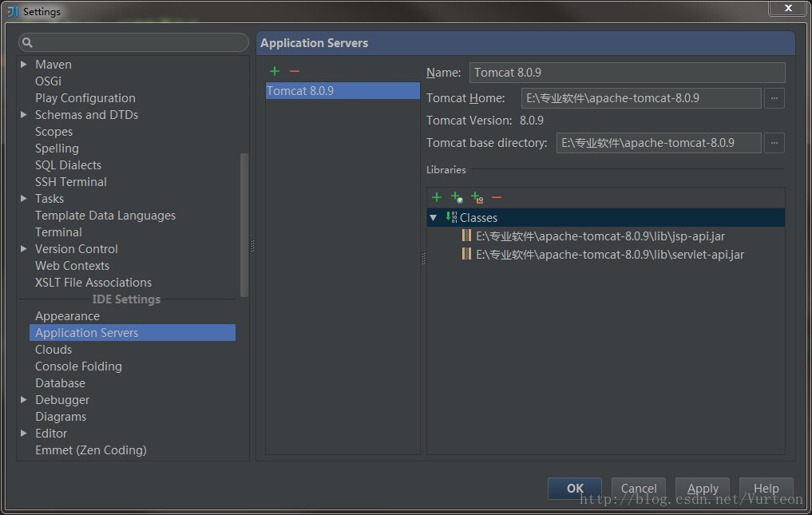
Task: Expand the Editor settings node
Action: [24, 433]
